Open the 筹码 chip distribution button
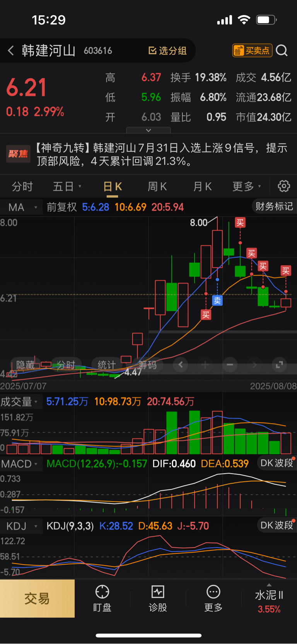This screenshot has width=297, height=644. click(x=147, y=365)
